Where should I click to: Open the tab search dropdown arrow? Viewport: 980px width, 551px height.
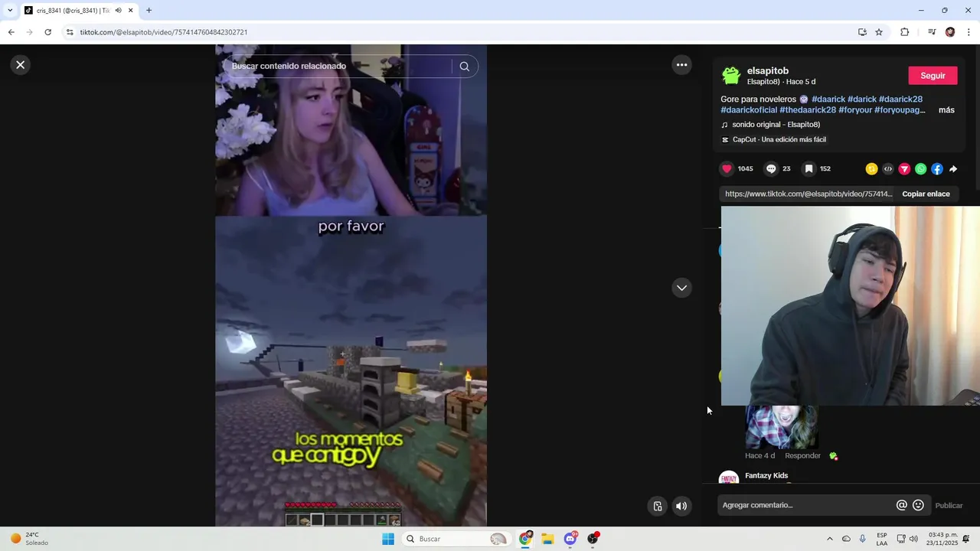coord(10,11)
